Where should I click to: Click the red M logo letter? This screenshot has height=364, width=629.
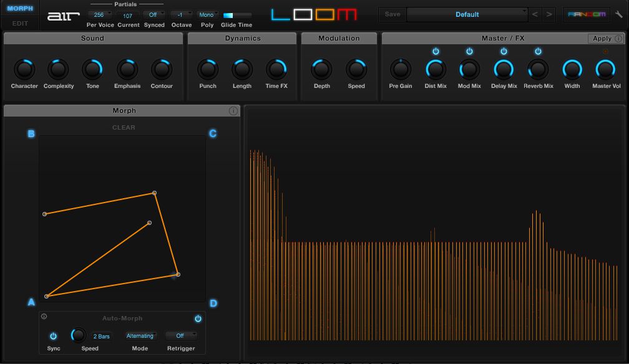(347, 15)
